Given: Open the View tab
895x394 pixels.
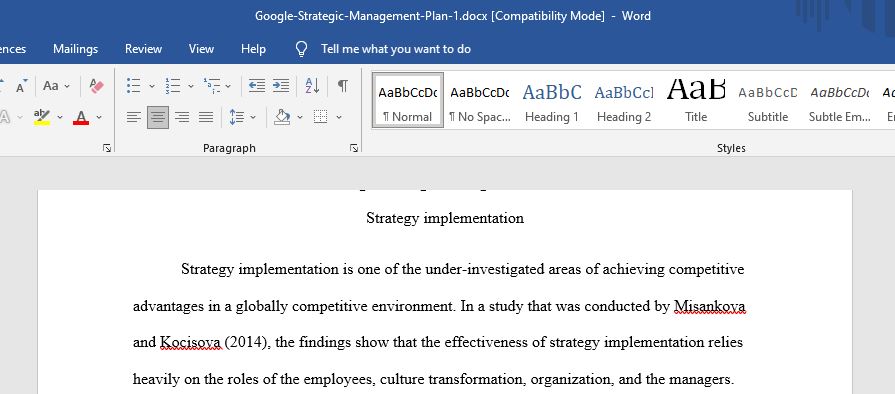Looking at the screenshot, I should [x=201, y=49].
